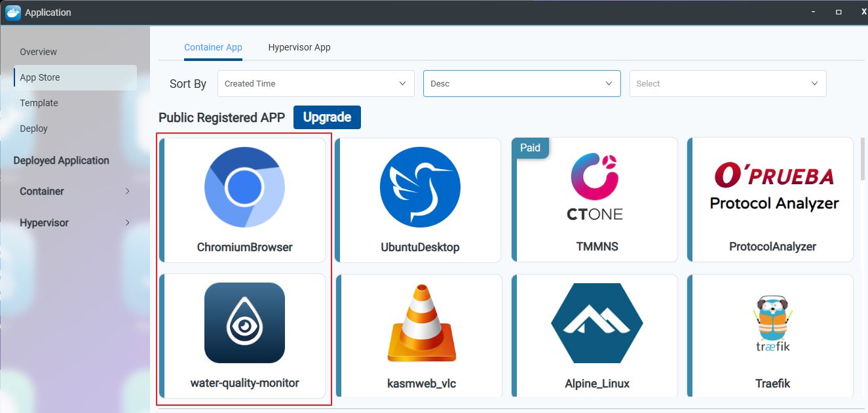Open the O'PRUEBA Protocol Analyzer logo
The width and height of the screenshot is (868, 413).
[x=774, y=187]
